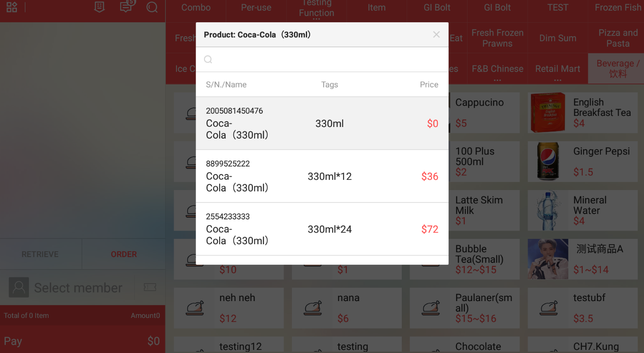Click the Price column header
Viewport: 644px width, 353px height.
point(429,85)
